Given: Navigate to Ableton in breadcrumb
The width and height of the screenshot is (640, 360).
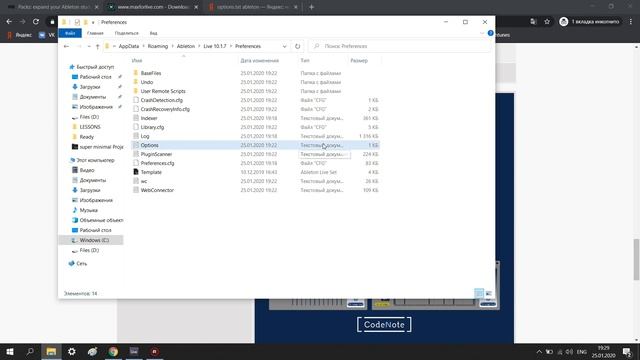Looking at the screenshot, I should point(186,47).
